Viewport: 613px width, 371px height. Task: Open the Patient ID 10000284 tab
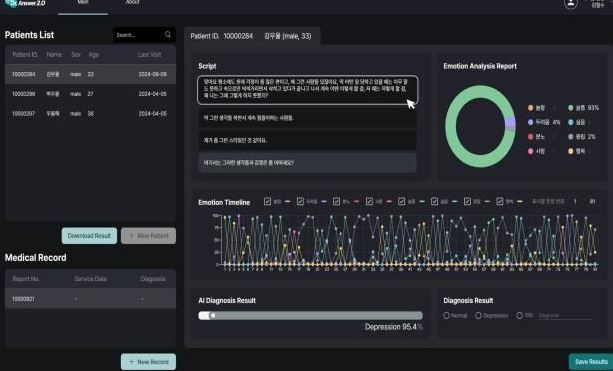[252, 36]
